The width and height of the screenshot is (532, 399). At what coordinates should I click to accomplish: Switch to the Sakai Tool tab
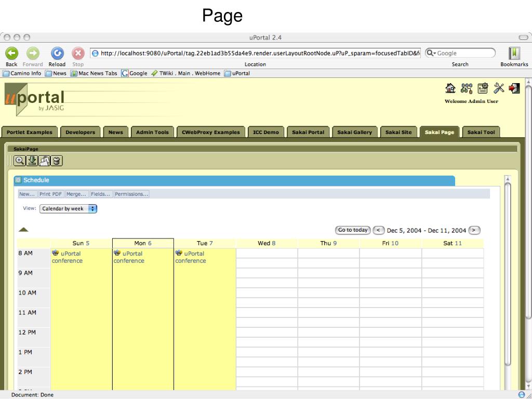pos(481,132)
